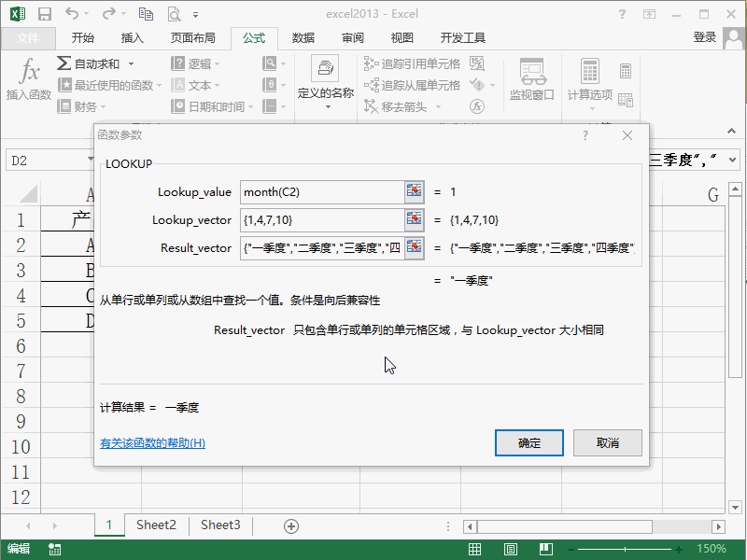Screen dimensions: 747x560
Task: Click Trace Precedents (追踪引用单元格)
Action: click(412, 63)
